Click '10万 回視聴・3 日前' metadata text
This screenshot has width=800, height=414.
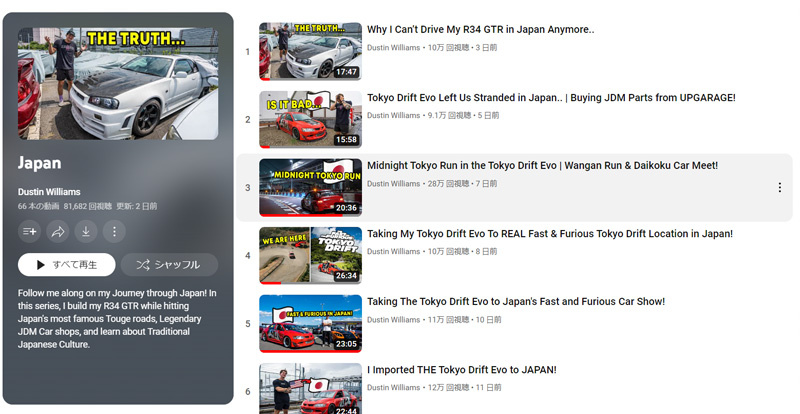[x=462, y=47]
